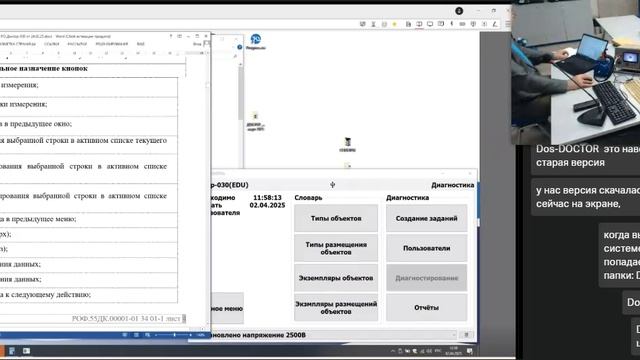640x360 pixels.
Task: Open the hamburger menu at top right
Action: pos(508,24)
